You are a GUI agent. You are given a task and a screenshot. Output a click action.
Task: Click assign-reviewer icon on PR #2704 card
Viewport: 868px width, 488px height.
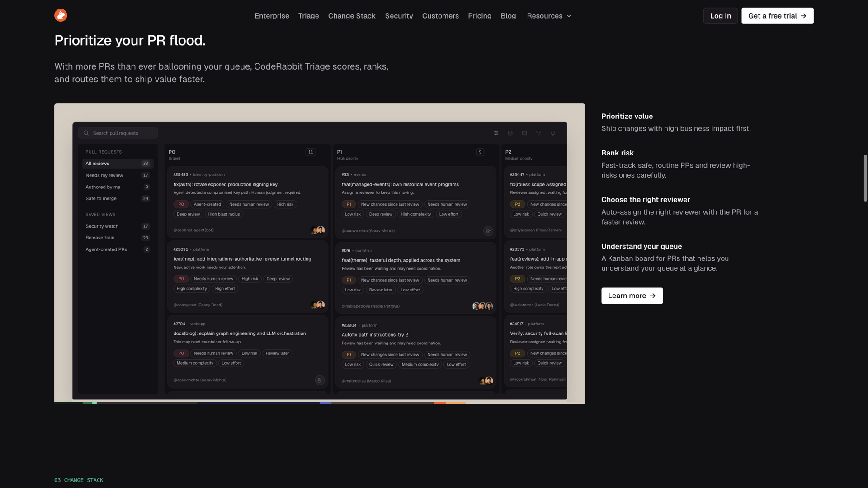point(320,380)
